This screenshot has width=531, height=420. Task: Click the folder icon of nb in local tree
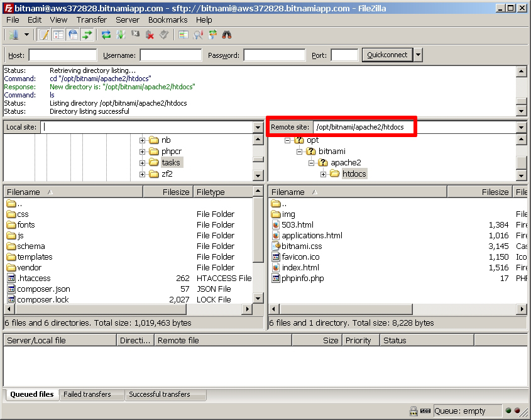[154, 140]
